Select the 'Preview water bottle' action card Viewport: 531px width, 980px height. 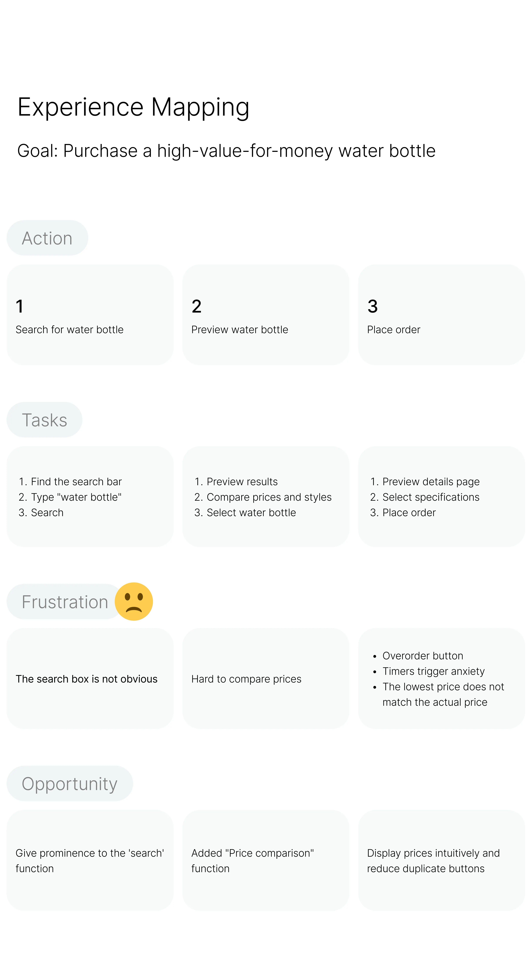tap(265, 315)
